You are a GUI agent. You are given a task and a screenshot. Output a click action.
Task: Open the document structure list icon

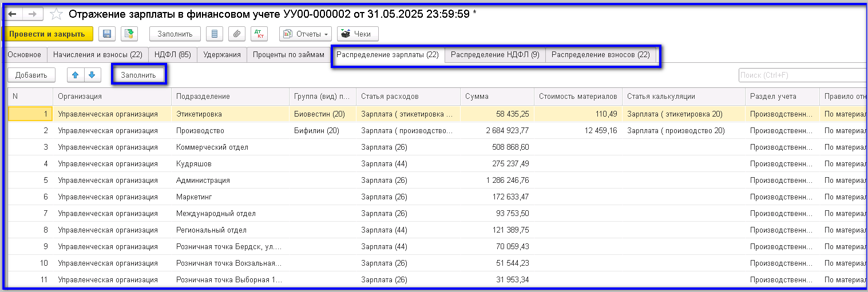click(x=215, y=34)
